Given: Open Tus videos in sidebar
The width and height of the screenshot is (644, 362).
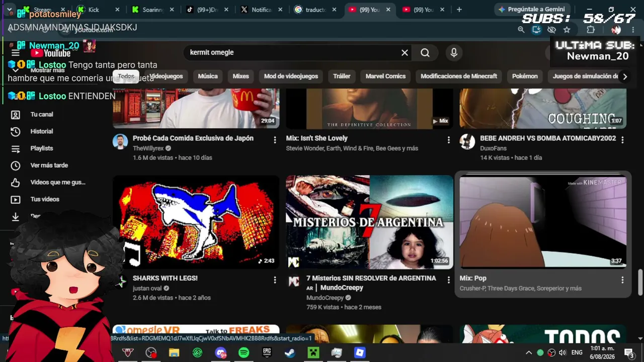Looking at the screenshot, I should tap(45, 199).
